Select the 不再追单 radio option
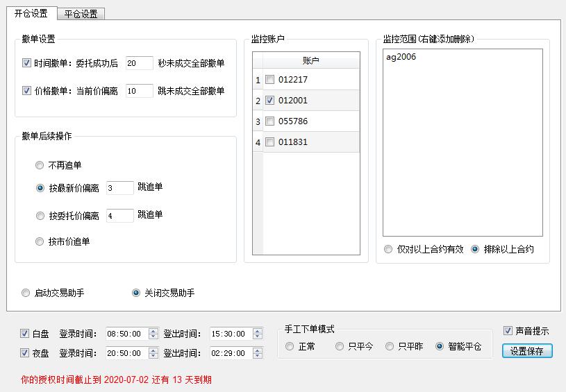 coord(40,165)
